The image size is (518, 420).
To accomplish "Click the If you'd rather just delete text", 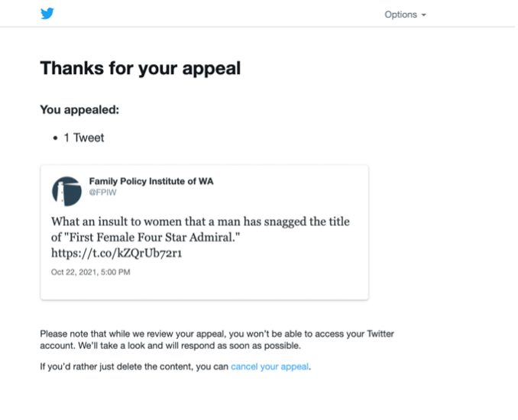I will point(134,367).
